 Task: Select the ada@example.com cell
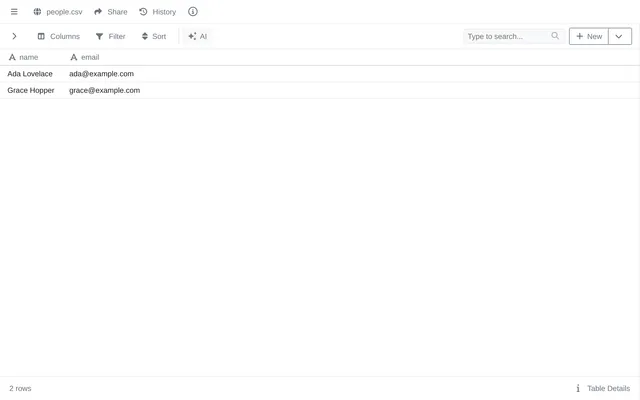point(101,74)
